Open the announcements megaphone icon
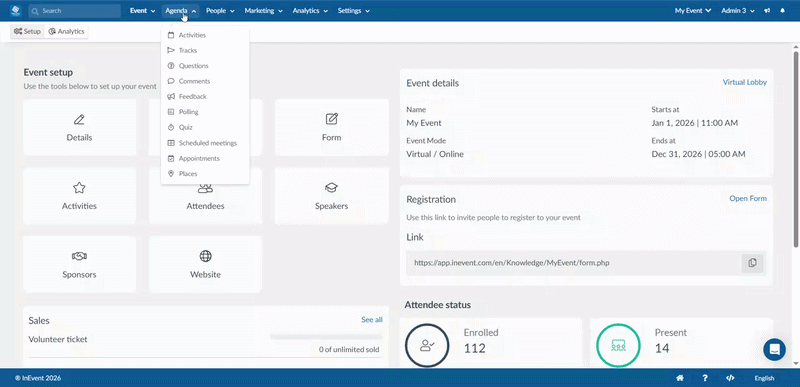This screenshot has width=800, height=387. coord(767,11)
